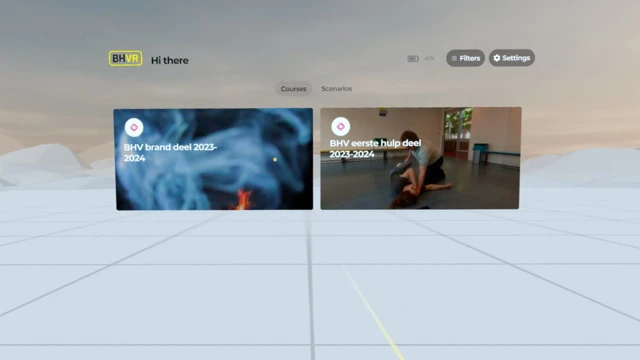
Task: Click the "Hi there" greeting text
Action: pyautogui.click(x=170, y=60)
